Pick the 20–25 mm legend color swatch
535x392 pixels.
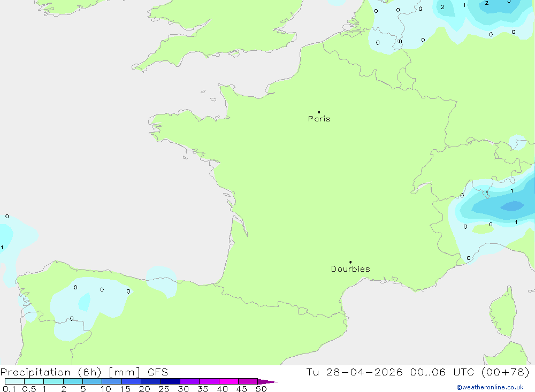(x=151, y=381)
